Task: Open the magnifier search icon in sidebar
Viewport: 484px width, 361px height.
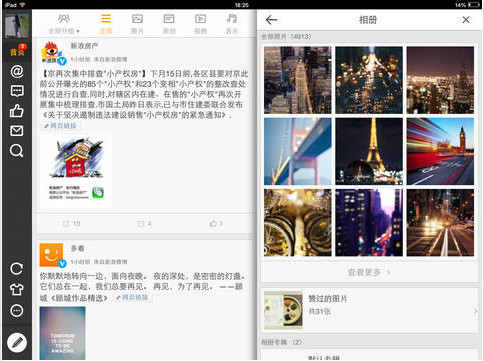Action: tap(17, 151)
